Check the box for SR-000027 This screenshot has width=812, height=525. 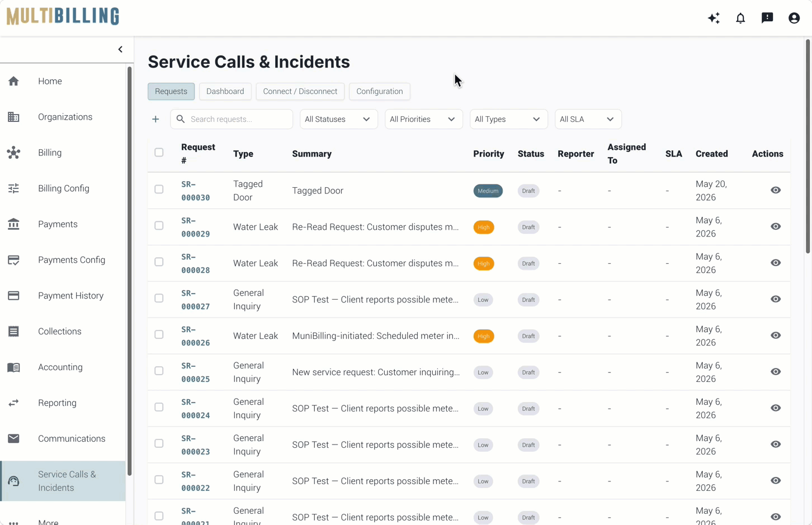(159, 298)
